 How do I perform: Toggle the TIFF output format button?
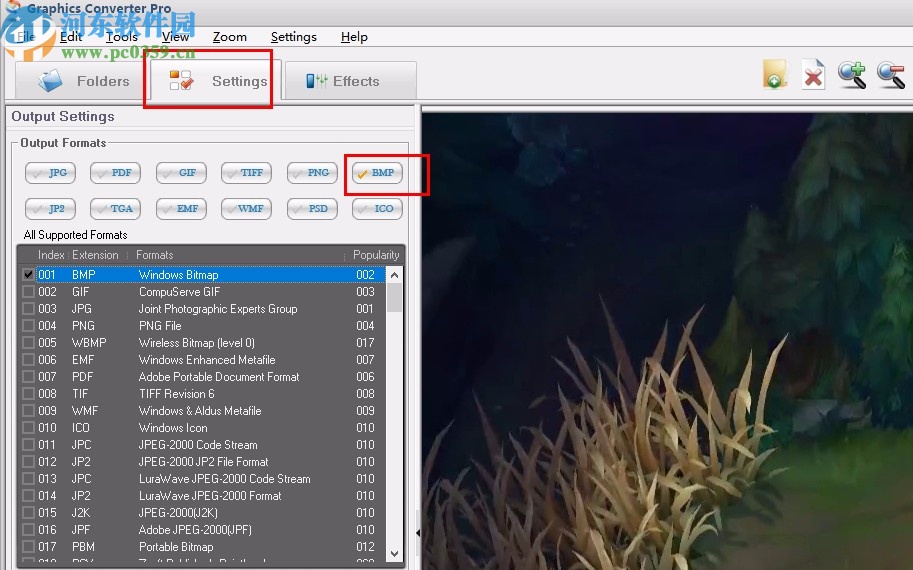click(x=246, y=173)
